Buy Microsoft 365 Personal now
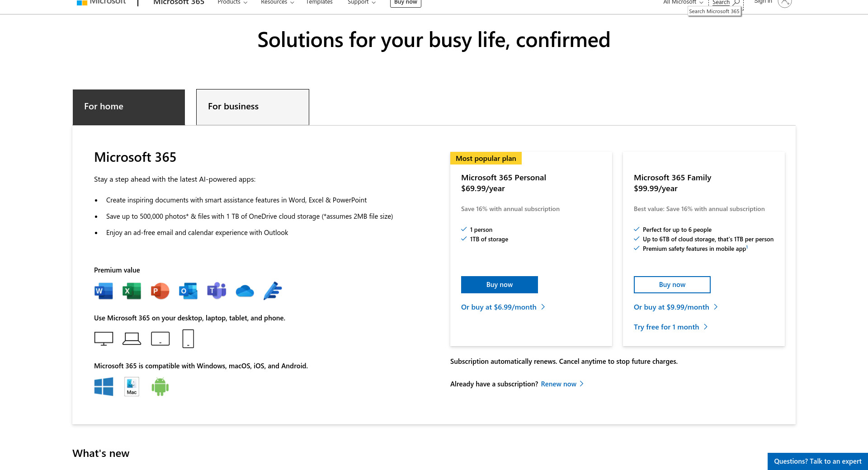The height and width of the screenshot is (470, 868). [500, 285]
